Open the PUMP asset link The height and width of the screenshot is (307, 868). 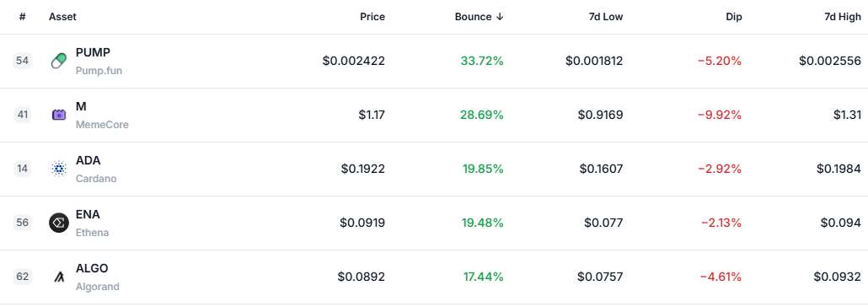coord(93,52)
